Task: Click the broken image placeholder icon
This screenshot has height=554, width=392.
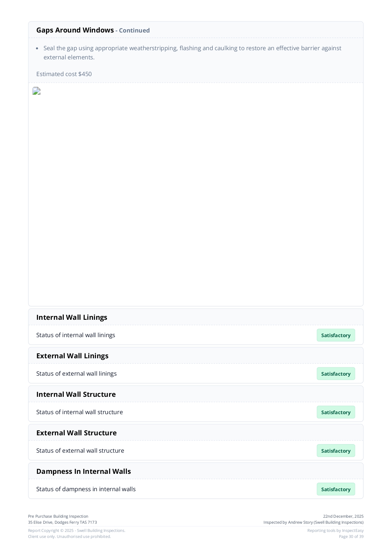Action: tap(36, 91)
